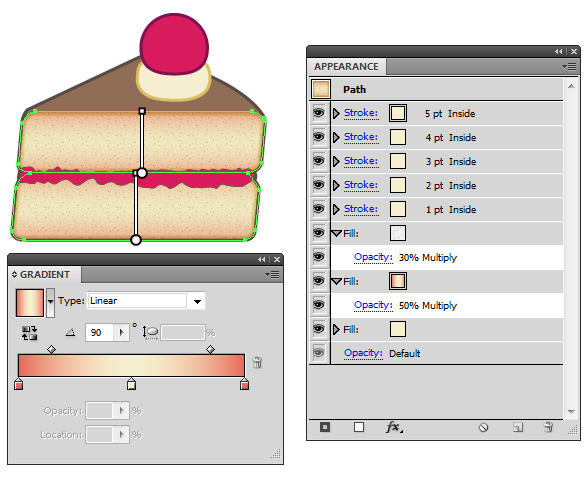Expand the 3 pt Inside stroke row
Image resolution: width=587 pixels, height=479 pixels.
pyautogui.click(x=336, y=161)
